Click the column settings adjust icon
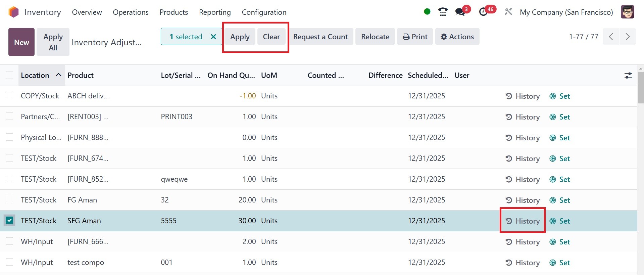Viewport: 644px width, 275px height. pos(628,76)
